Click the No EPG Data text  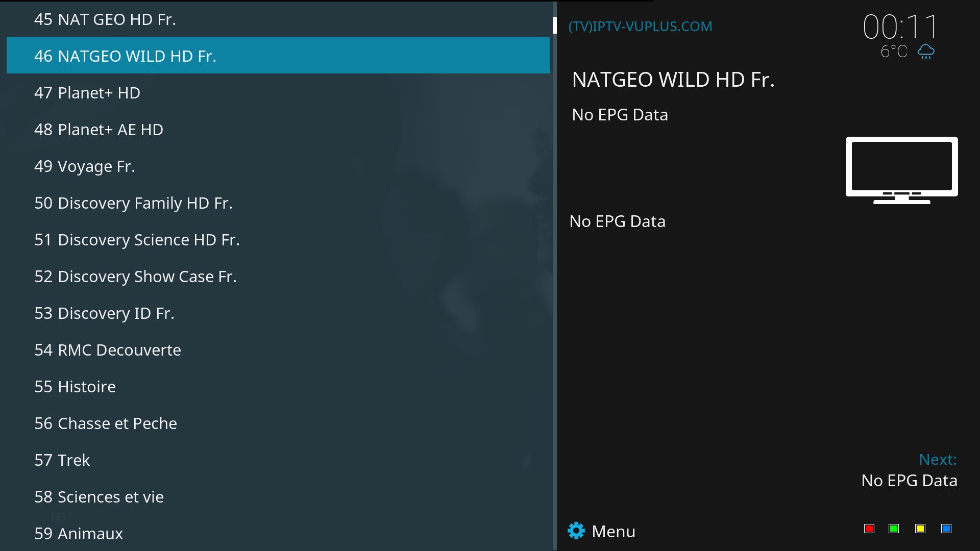pyautogui.click(x=620, y=114)
